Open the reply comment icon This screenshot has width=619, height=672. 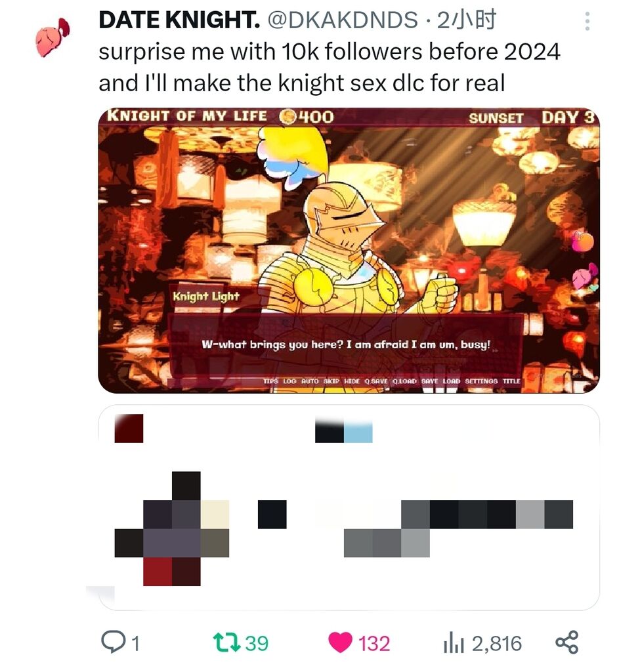click(x=113, y=642)
